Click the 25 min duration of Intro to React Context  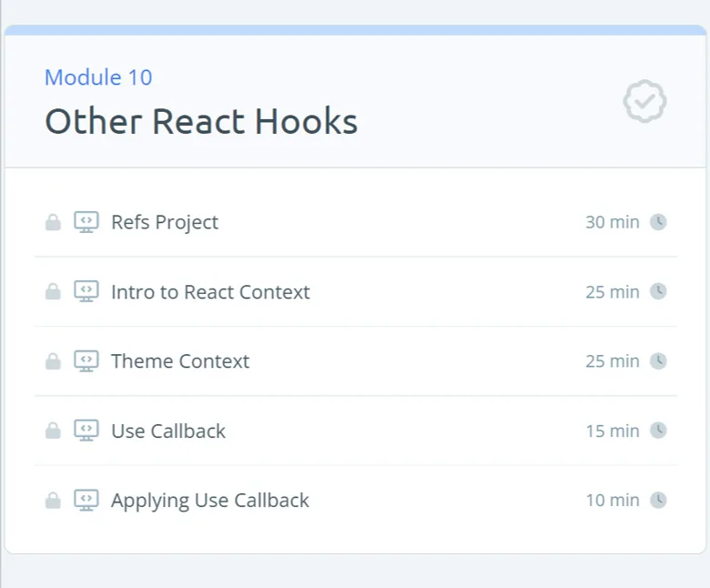(x=613, y=292)
